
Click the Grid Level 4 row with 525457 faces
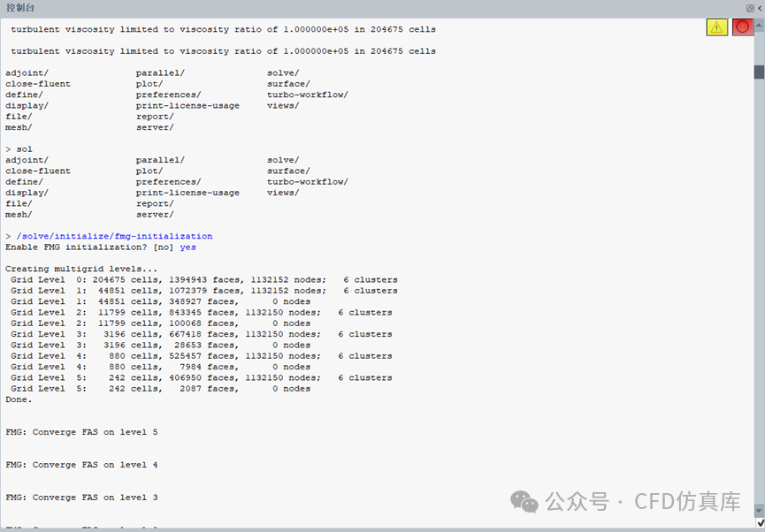[x=201, y=356]
